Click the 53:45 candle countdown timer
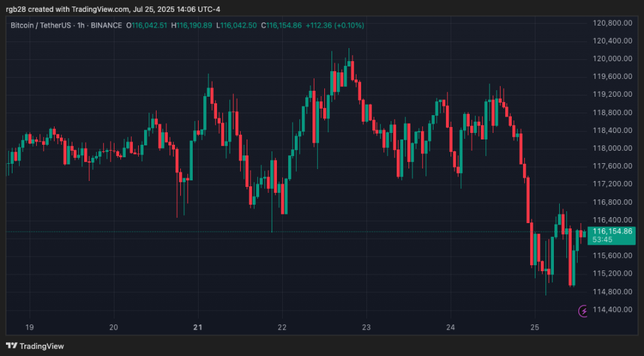This screenshot has width=644, height=356. [x=604, y=240]
